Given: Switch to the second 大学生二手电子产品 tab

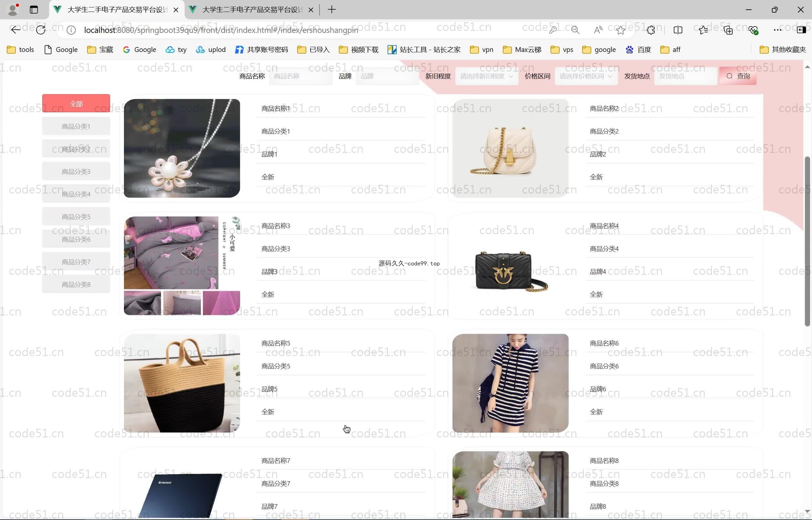Looking at the screenshot, I should click(252, 10).
